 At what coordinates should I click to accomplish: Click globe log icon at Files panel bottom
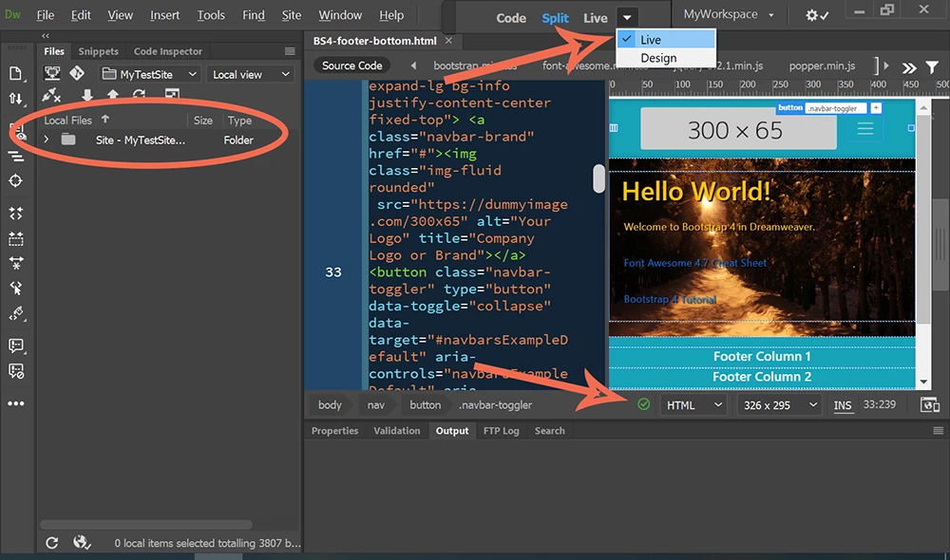point(82,543)
